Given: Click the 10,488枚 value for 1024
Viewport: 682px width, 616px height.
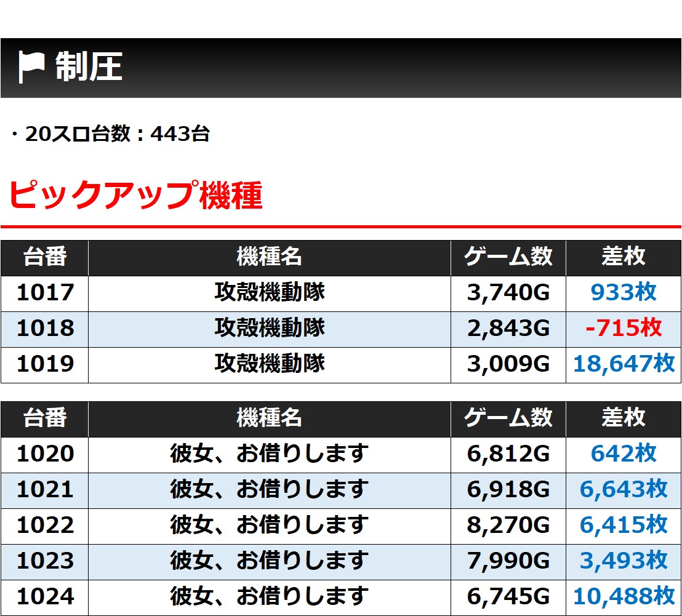Looking at the screenshot, I should (624, 597).
